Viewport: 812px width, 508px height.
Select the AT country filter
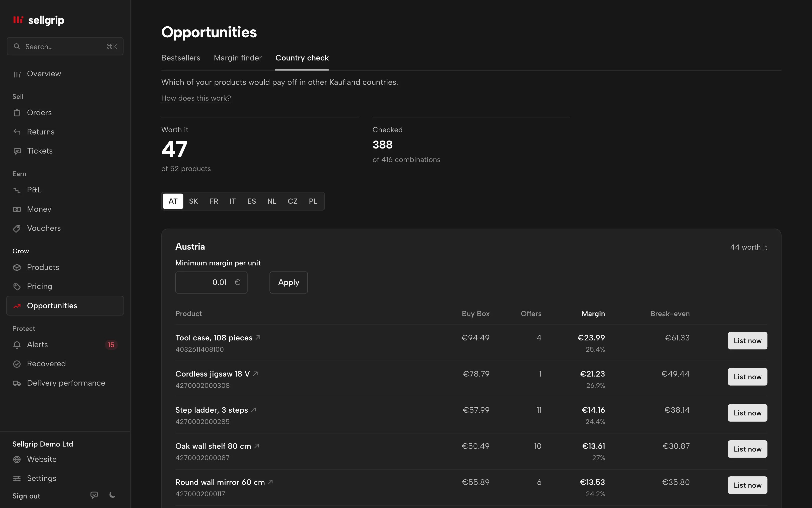[173, 201]
